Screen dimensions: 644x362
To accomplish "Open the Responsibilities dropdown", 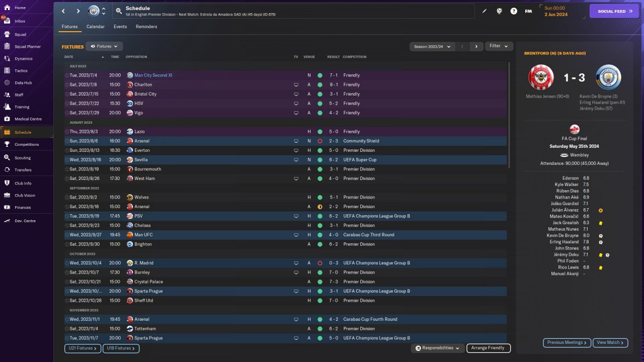I will click(x=437, y=348).
